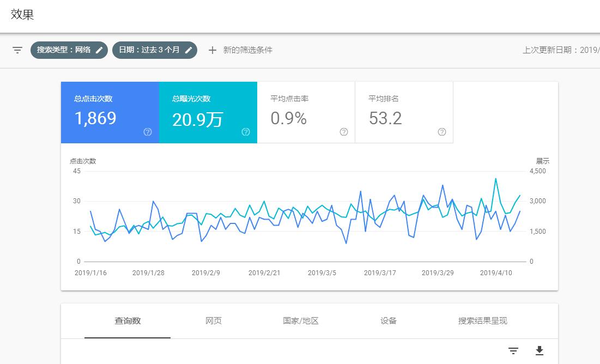
Task: Toggle the 总曝光次数 metric card
Action: [208, 113]
